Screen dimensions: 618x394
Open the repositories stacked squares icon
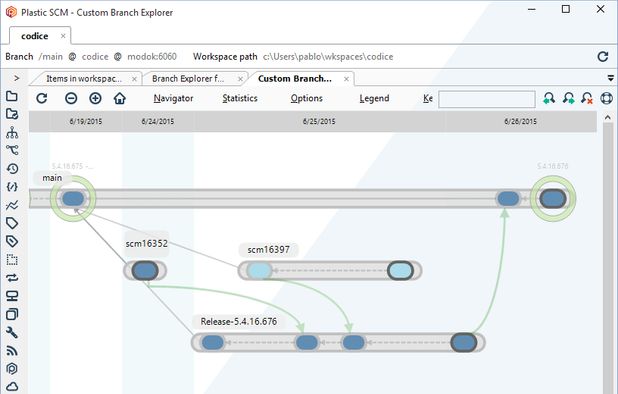[x=12, y=314]
